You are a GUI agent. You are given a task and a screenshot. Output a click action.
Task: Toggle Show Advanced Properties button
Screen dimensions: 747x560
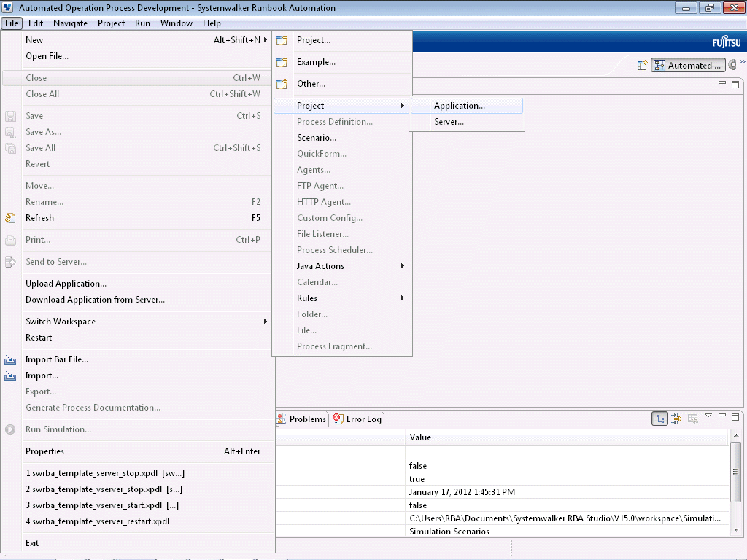[676, 419]
